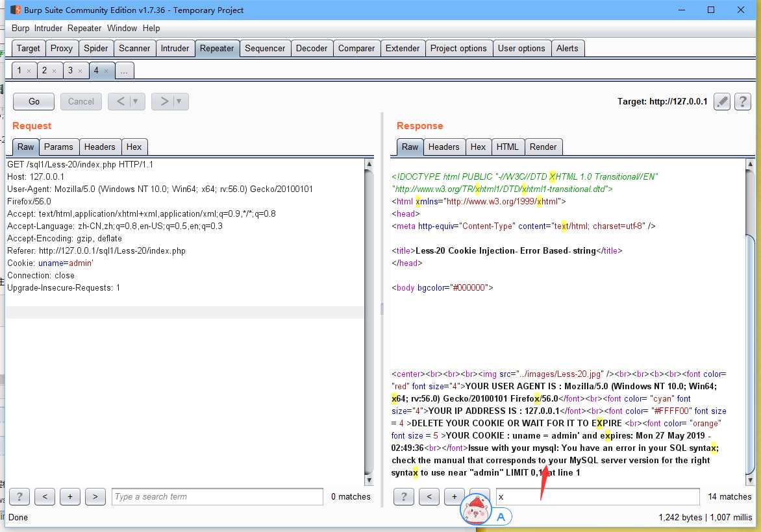Switch request view to Params tab
The width and height of the screenshot is (761, 532).
point(58,147)
